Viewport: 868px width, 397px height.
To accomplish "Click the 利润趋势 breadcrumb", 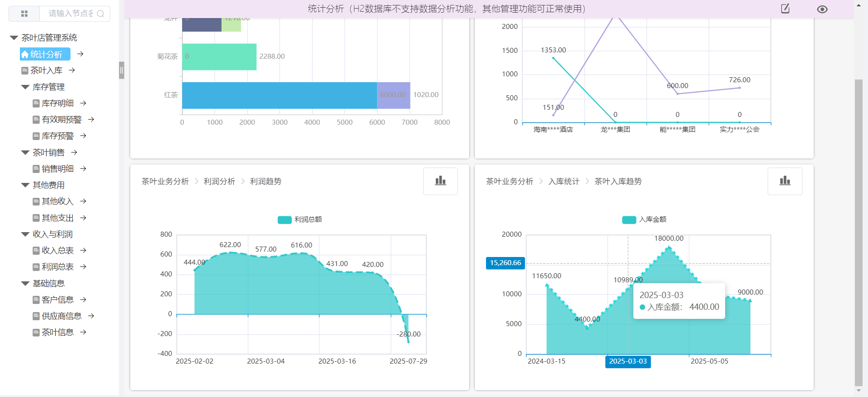I will 266,182.
